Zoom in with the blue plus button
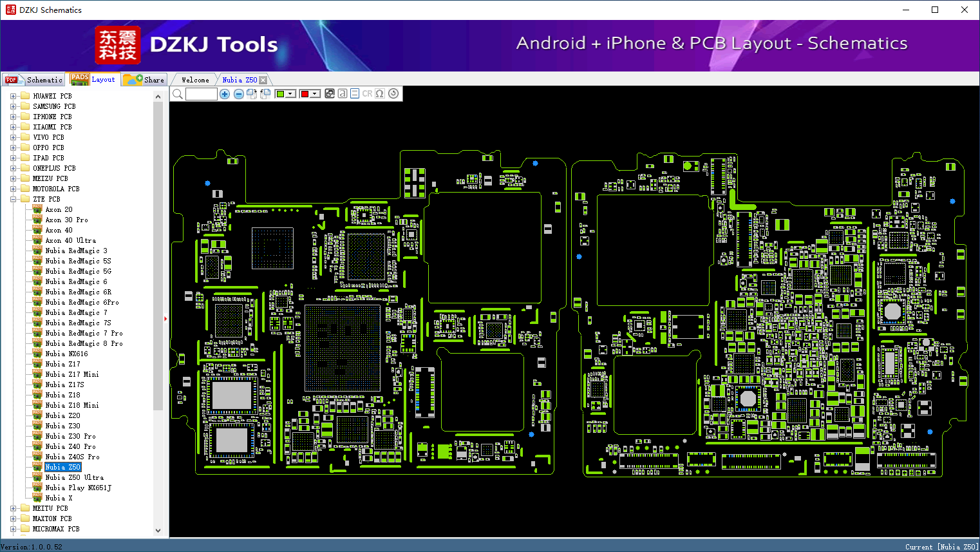Image resolution: width=980 pixels, height=552 pixels. 225,94
